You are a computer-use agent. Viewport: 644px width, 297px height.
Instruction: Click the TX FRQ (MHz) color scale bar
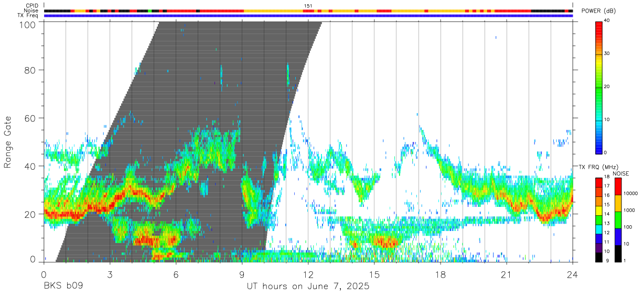(598, 219)
